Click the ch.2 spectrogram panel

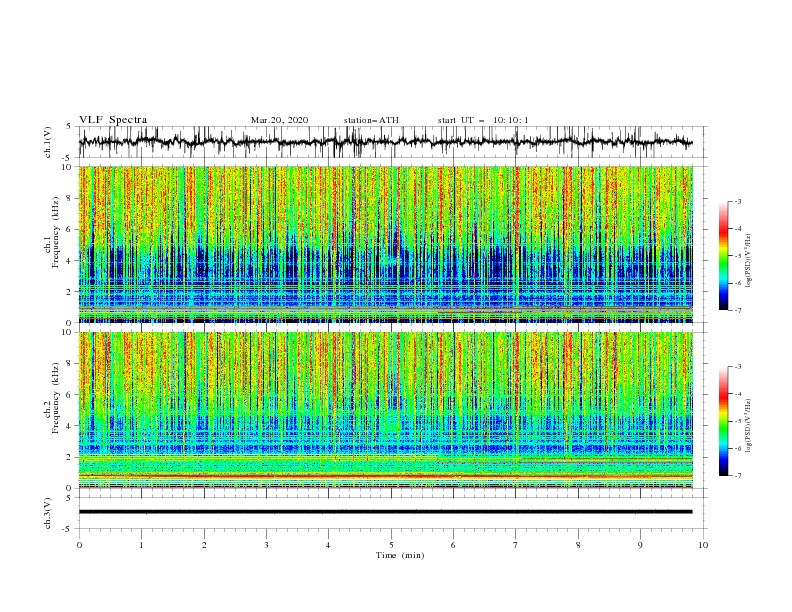(x=386, y=410)
